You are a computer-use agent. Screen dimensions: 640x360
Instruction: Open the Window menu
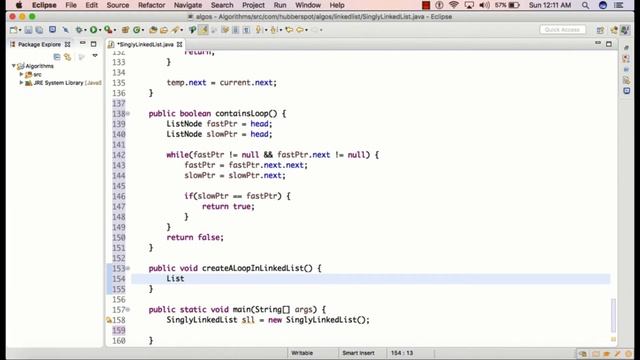(x=308, y=5)
